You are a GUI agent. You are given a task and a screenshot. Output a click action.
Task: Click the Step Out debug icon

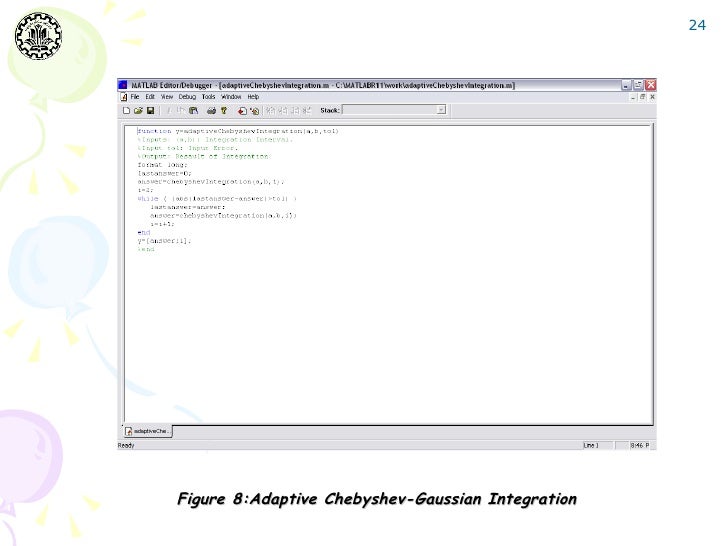(294, 110)
